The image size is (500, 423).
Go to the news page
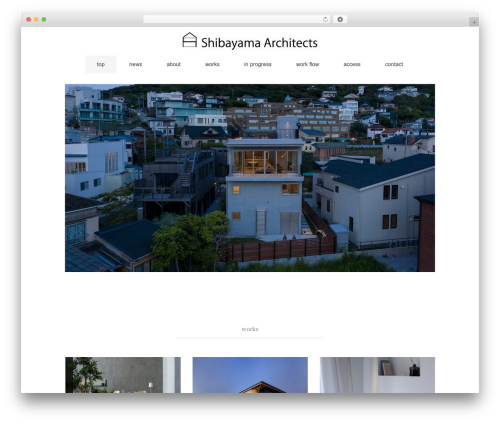(135, 64)
